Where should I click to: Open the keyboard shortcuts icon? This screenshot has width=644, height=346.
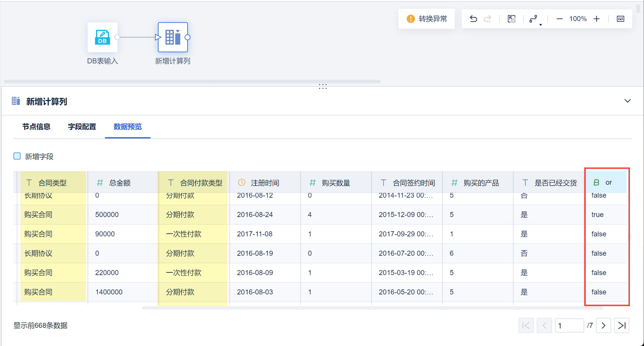(621, 19)
